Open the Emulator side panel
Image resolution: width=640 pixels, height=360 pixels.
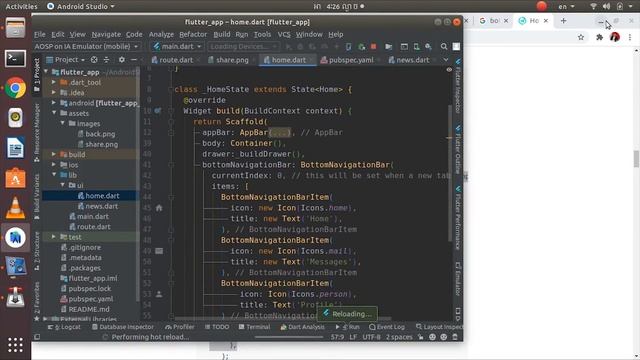(x=458, y=279)
